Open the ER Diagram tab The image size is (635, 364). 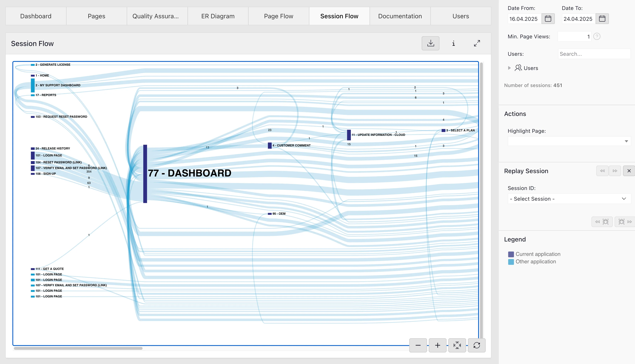pyautogui.click(x=218, y=16)
